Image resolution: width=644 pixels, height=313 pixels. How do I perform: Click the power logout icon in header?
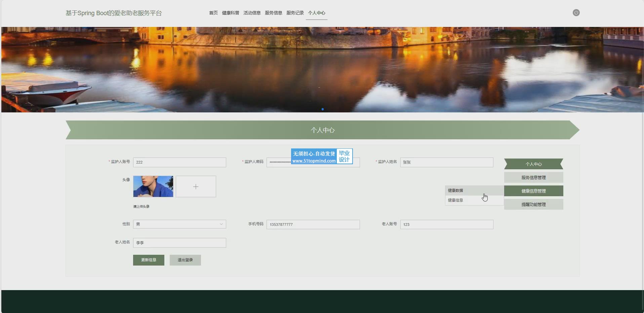pyautogui.click(x=576, y=13)
